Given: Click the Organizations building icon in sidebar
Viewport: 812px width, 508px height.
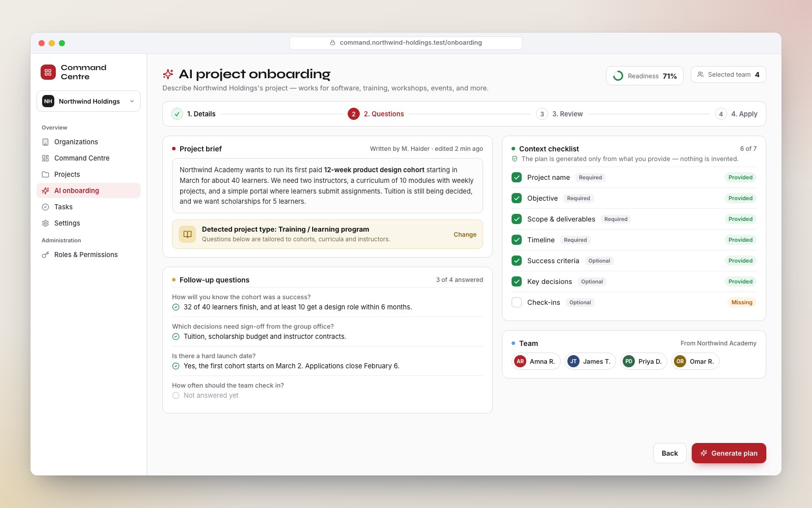Looking at the screenshot, I should click(45, 142).
